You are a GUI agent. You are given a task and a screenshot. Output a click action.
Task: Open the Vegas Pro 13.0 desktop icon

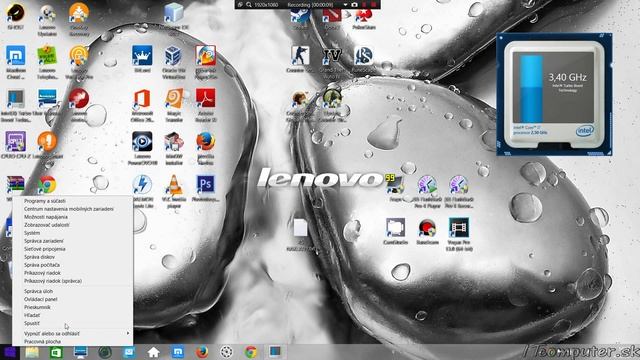458,228
